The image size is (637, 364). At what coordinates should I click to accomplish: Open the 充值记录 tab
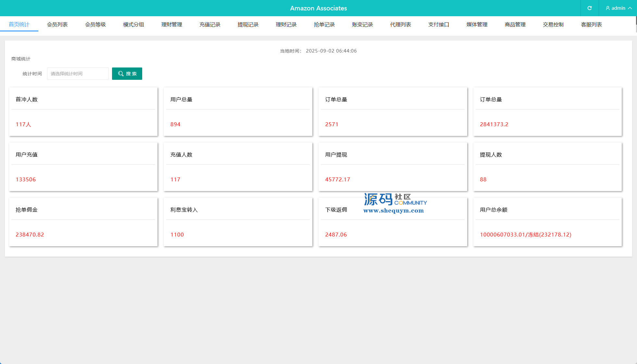click(210, 25)
